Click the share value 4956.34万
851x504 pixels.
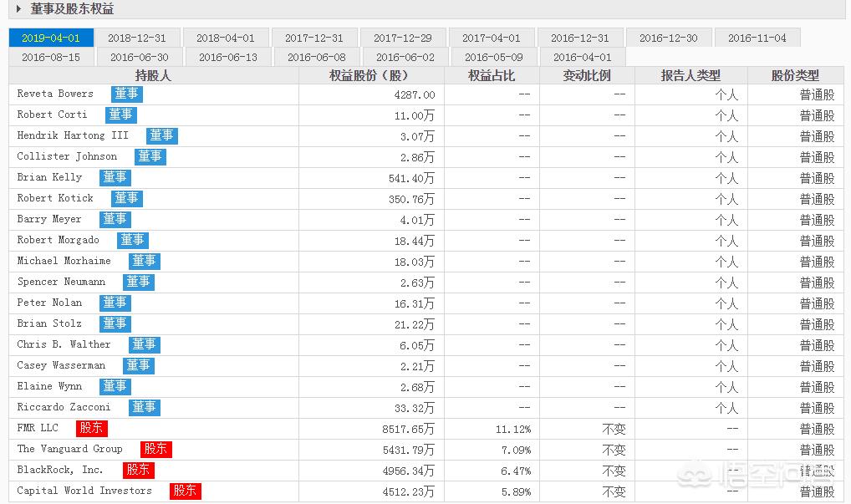[408, 471]
